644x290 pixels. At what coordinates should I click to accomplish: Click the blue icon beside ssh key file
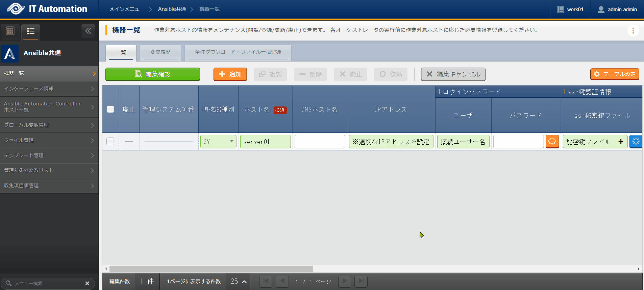(636, 142)
